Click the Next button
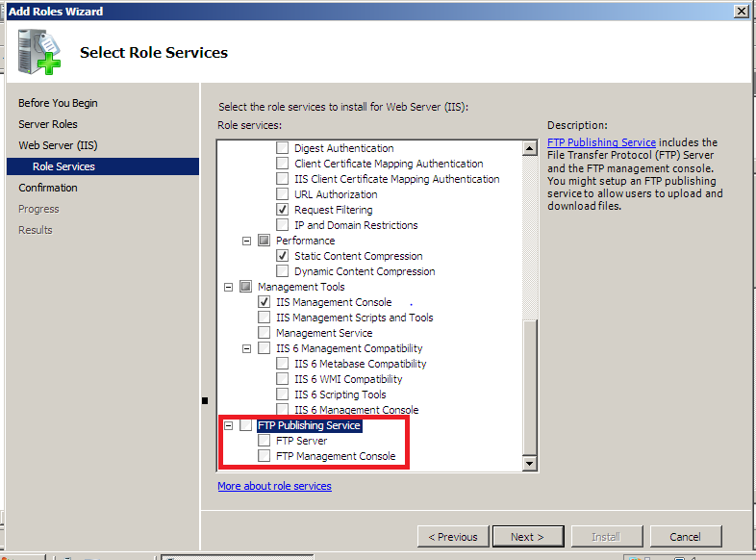This screenshot has height=560, width=756. pyautogui.click(x=528, y=536)
